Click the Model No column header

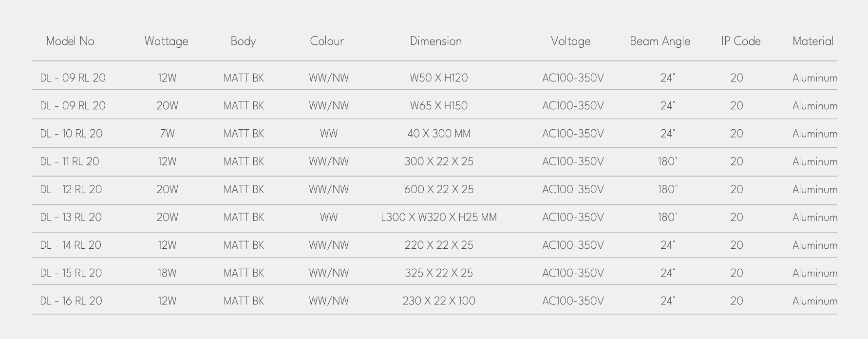(70, 41)
